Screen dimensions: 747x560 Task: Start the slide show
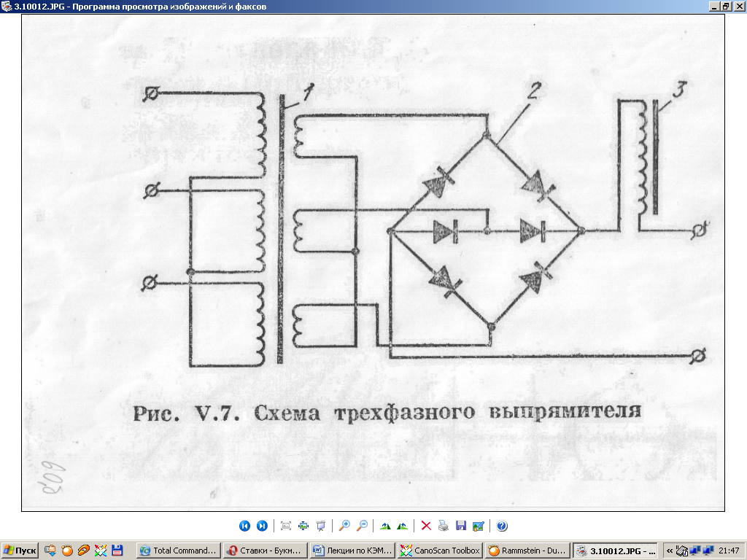pos(321,526)
